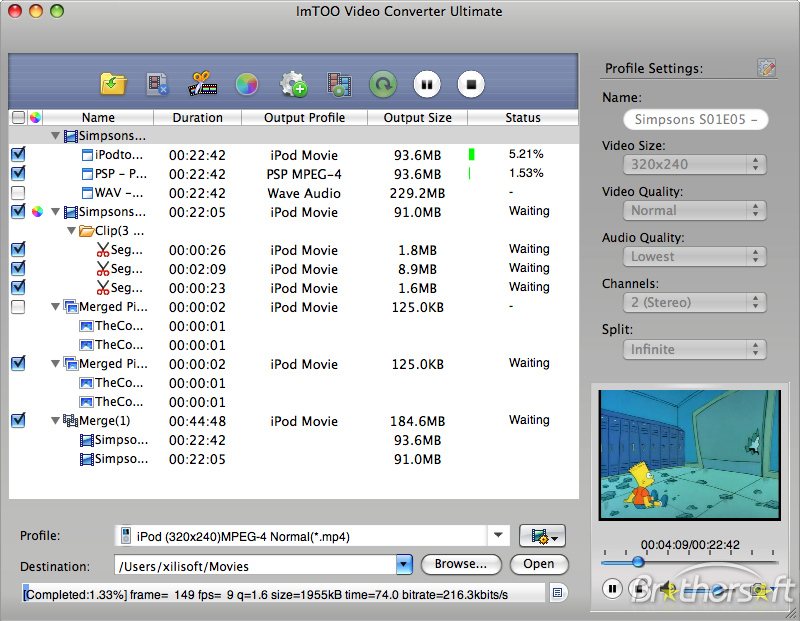Image resolution: width=800 pixels, height=621 pixels.
Task: Click the color wheel icon in the list header
Action: click(35, 117)
